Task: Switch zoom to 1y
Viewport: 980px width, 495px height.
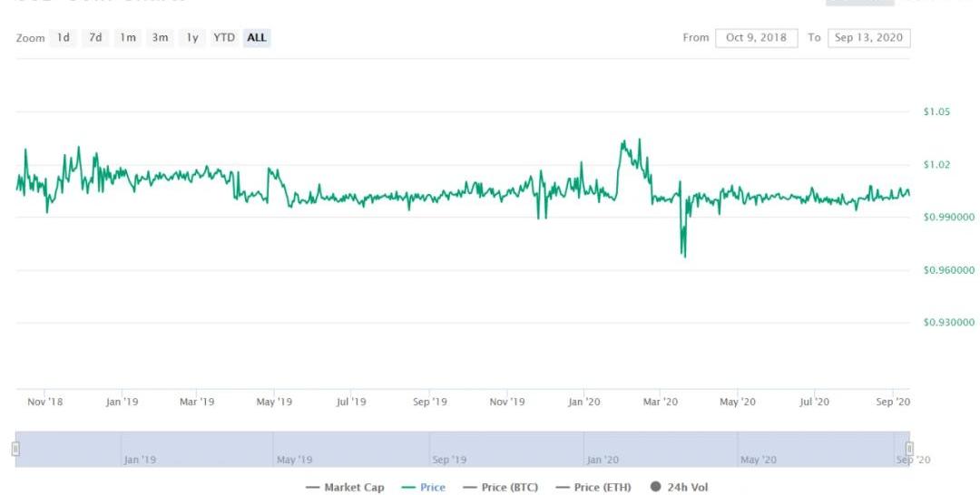Action: click(x=191, y=38)
